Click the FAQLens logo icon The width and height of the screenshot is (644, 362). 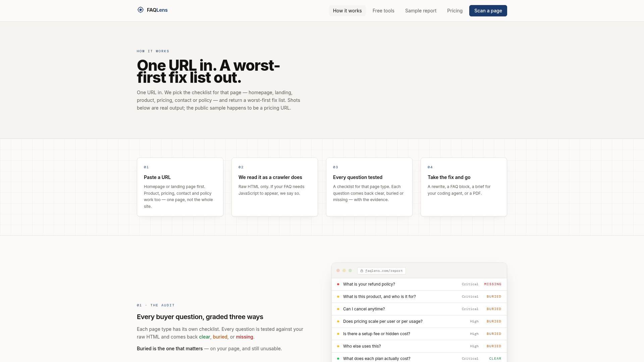(x=141, y=10)
